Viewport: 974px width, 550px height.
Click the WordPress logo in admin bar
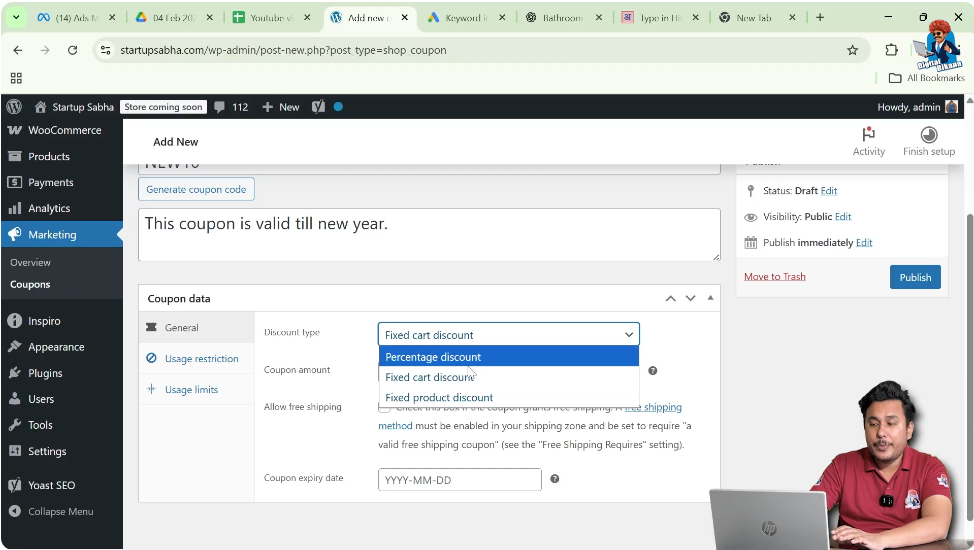[x=14, y=107]
